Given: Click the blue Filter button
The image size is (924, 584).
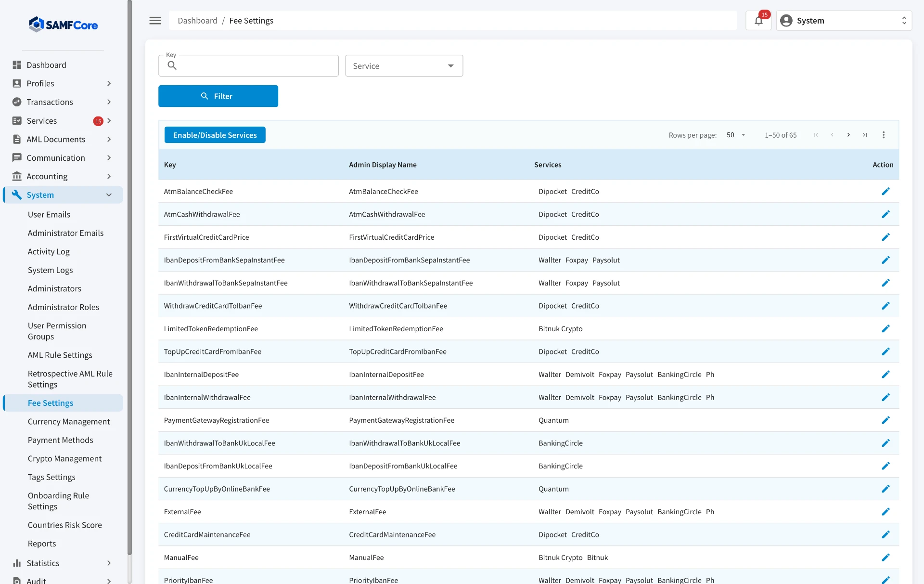Looking at the screenshot, I should click(218, 96).
